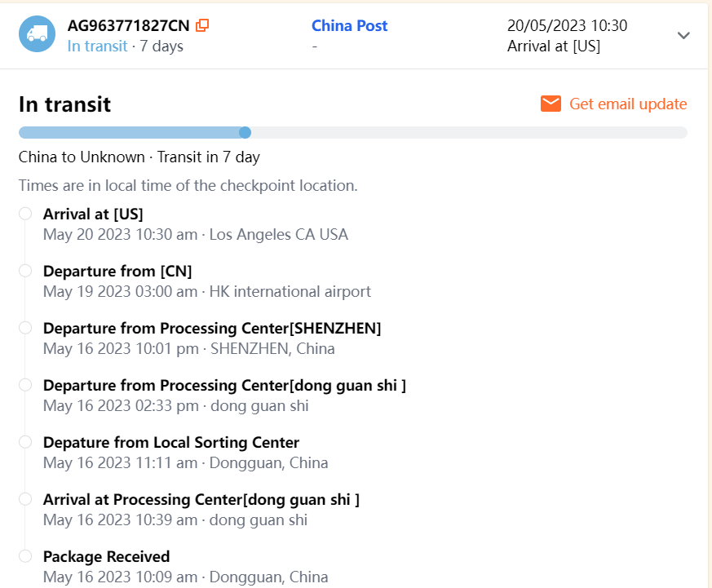Click the 20/05/2023 10:30 latest update time
Screen dimensions: 712x588
point(567,25)
